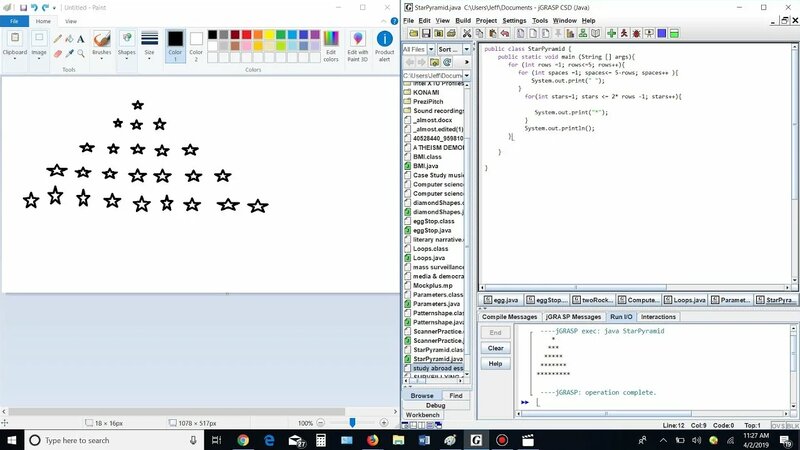Click Paint's Undo arrow
The width and height of the screenshot is (800, 450).
(x=34, y=8)
